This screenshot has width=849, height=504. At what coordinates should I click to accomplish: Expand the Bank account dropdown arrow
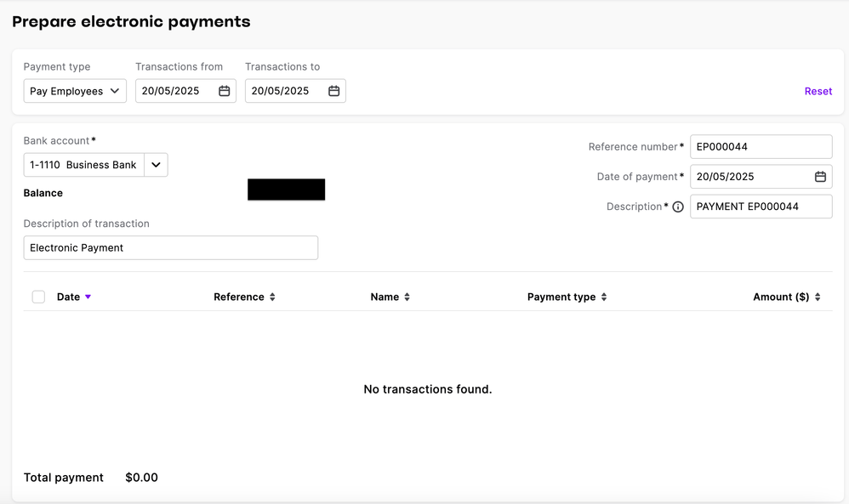156,165
